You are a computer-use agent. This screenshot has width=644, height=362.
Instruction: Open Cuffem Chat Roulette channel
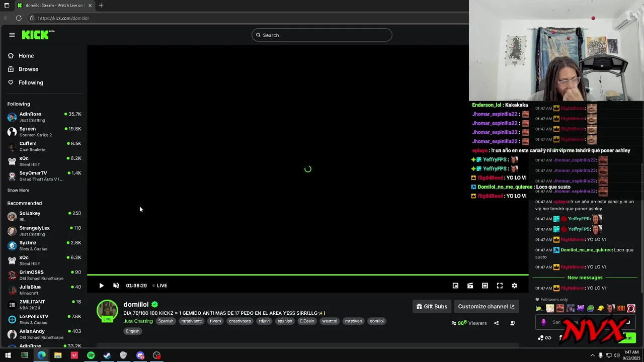point(44,146)
